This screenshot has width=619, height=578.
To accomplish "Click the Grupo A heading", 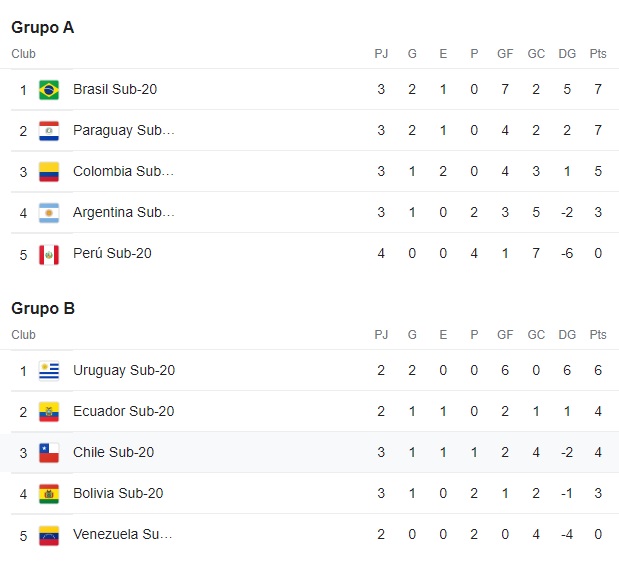I will (43, 28).
